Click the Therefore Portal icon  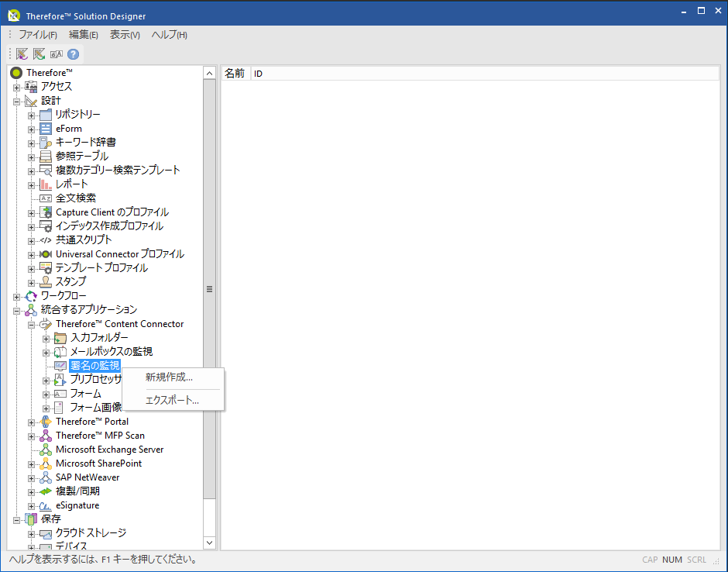[46, 422]
